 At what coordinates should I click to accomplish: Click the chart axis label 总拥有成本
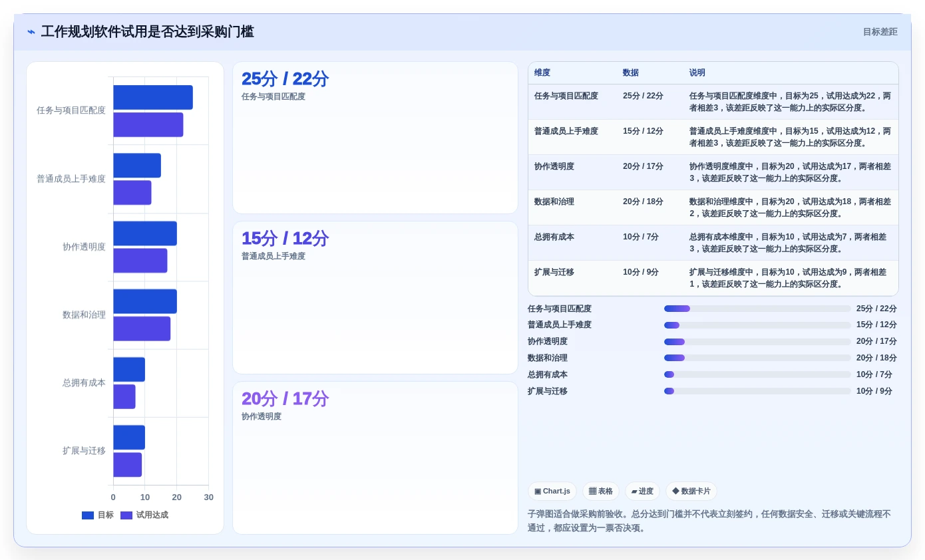coord(84,383)
